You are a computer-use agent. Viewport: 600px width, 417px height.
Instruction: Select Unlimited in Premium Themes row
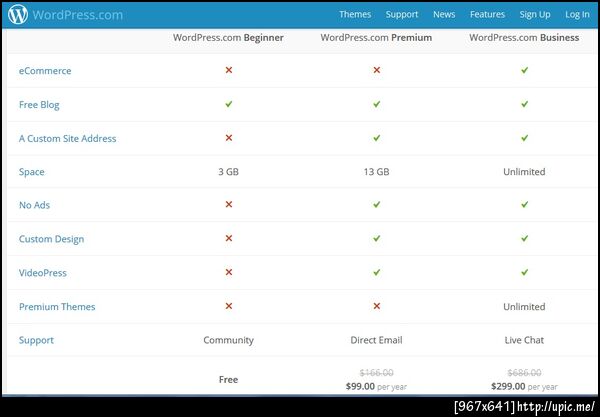coord(524,307)
